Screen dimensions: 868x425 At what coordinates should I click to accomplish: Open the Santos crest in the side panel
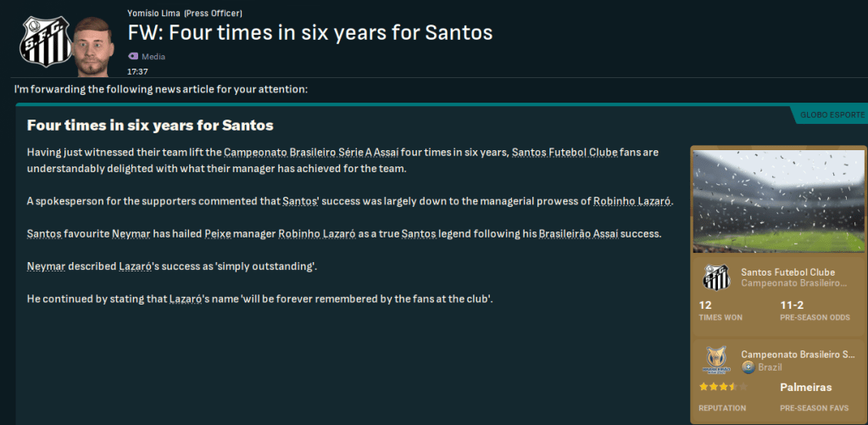pos(713,277)
